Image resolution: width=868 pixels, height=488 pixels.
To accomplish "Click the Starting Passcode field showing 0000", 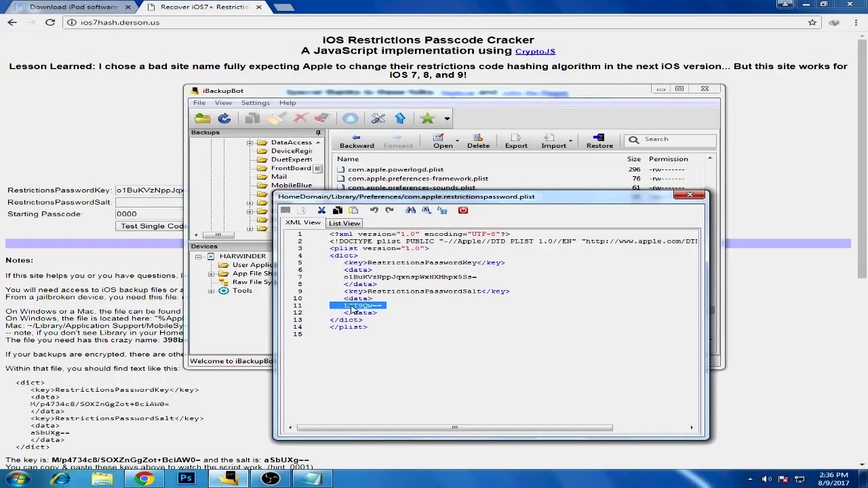I will click(149, 214).
